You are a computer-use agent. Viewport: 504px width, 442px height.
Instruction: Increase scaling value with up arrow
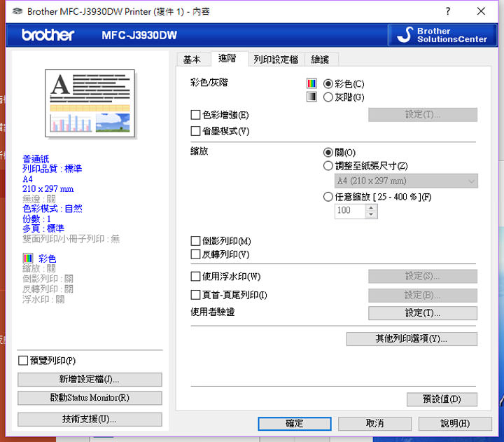point(371,207)
